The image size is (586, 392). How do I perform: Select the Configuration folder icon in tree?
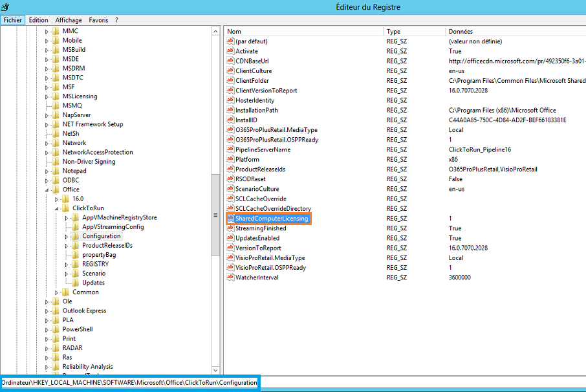tap(76, 236)
